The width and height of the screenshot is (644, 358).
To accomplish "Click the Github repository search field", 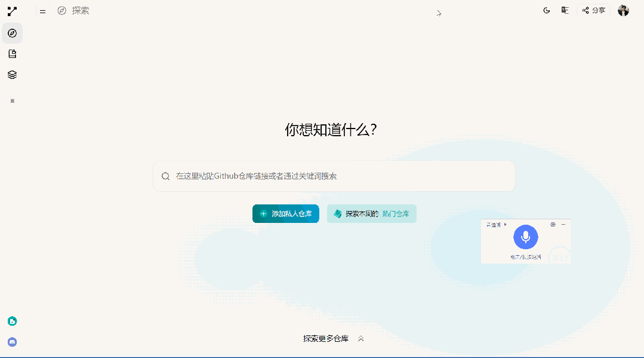I will [x=334, y=176].
